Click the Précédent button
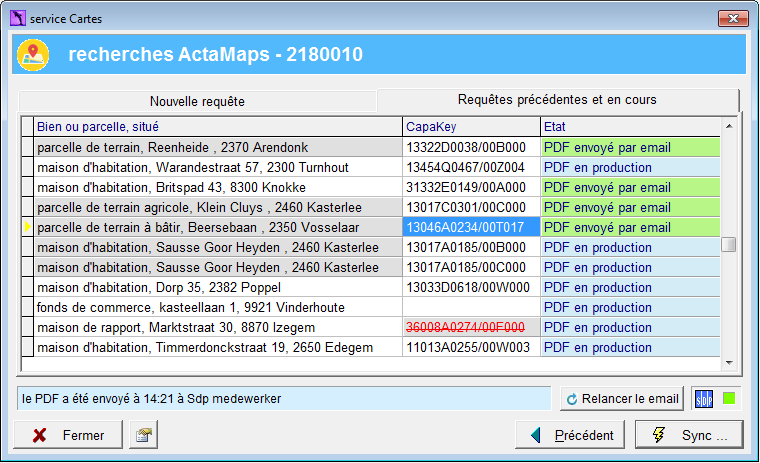760x463 pixels. tap(570, 435)
